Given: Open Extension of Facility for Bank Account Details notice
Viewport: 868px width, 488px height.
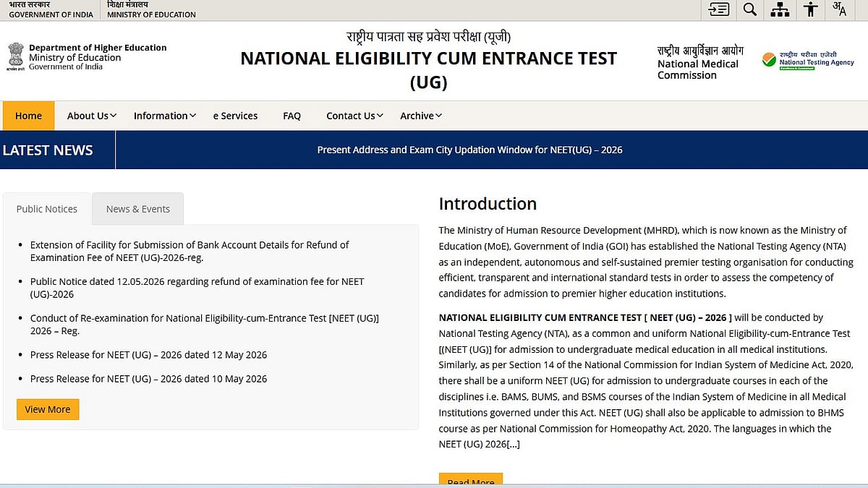Looking at the screenshot, I should [x=190, y=251].
